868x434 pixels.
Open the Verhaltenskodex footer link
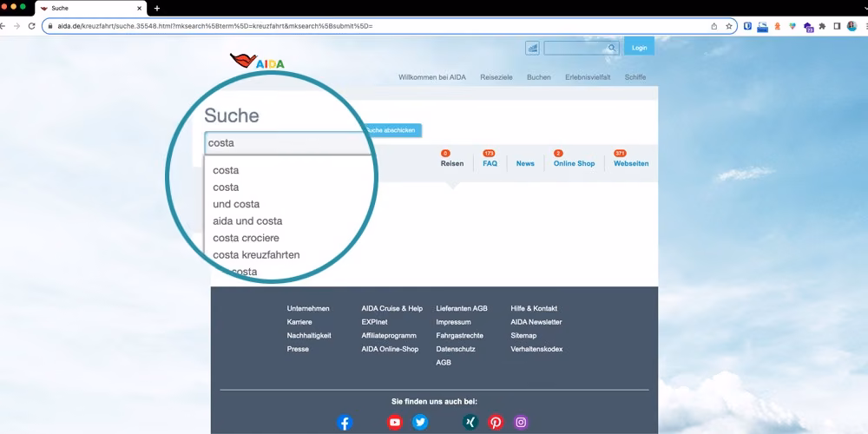(536, 349)
